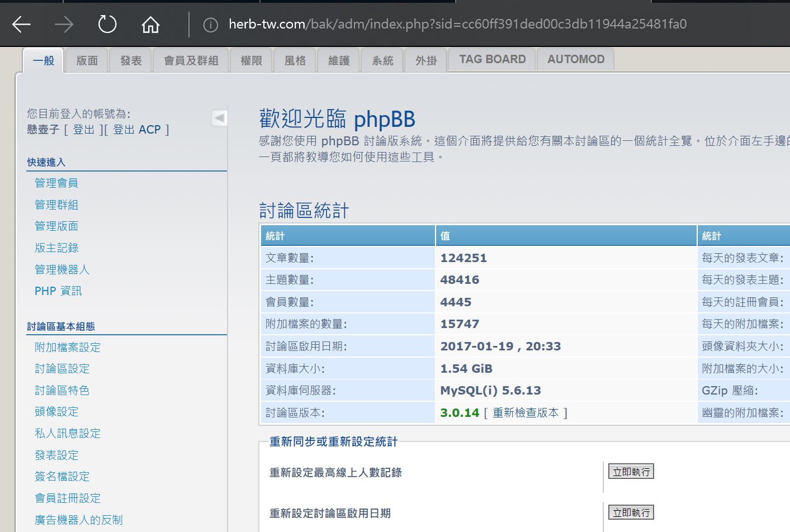The image size is (790, 532).
Task: Switch to the 維護 tab
Action: 339,60
